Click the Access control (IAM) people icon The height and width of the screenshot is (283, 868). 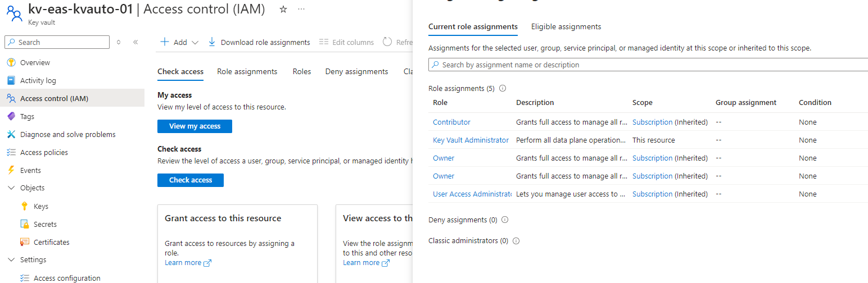[11, 98]
